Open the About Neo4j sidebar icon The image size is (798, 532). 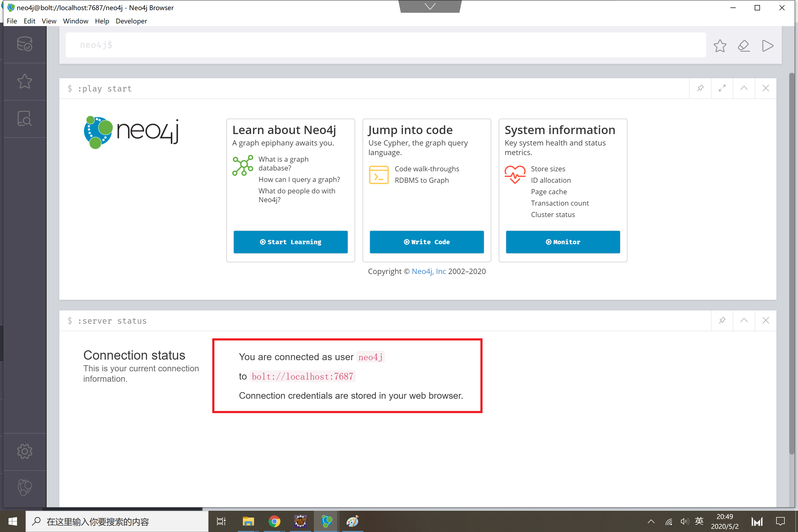(24, 488)
